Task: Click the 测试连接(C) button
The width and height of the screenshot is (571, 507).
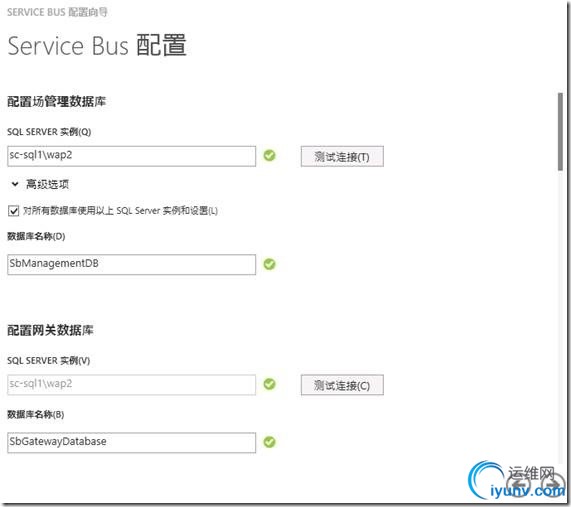Action: 342,385
